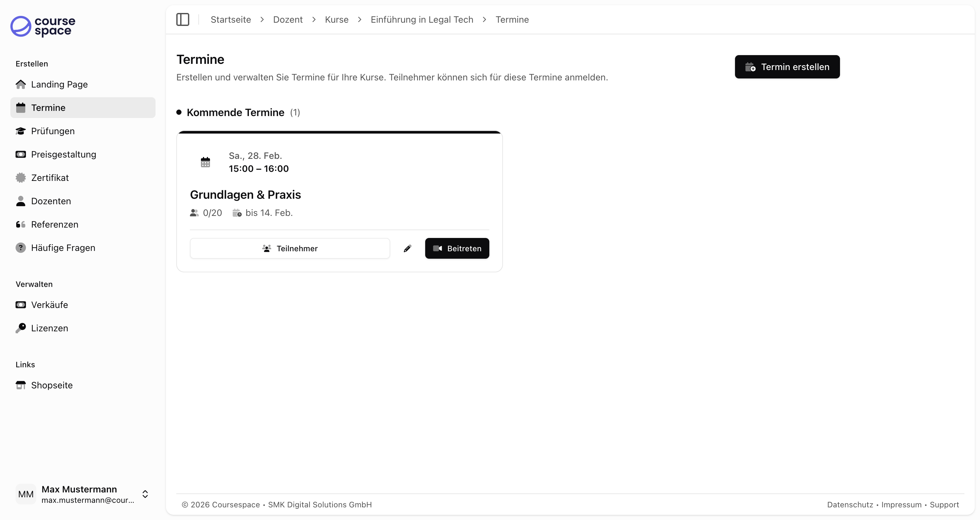Open the Teilnehmer list button
The height and width of the screenshot is (520, 980).
click(x=290, y=249)
